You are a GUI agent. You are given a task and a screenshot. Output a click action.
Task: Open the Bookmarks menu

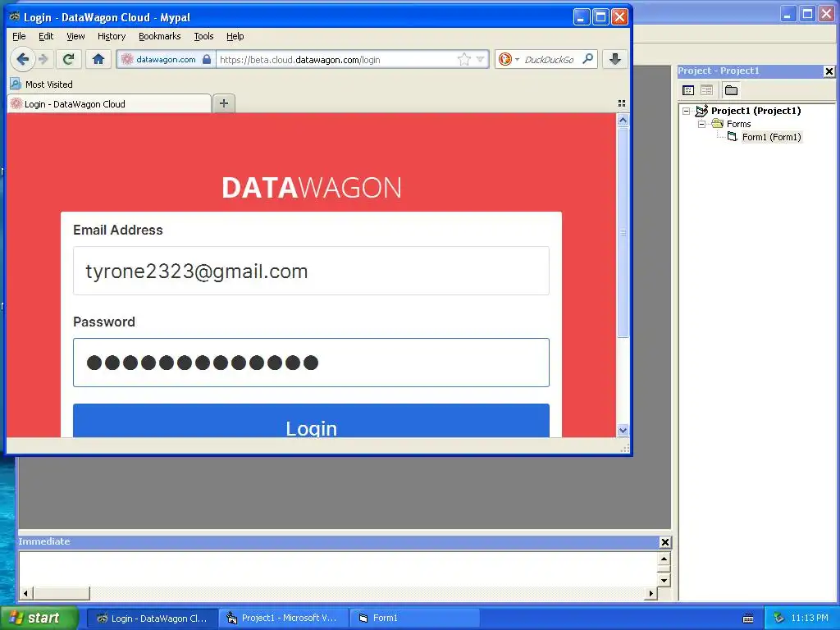[160, 36]
